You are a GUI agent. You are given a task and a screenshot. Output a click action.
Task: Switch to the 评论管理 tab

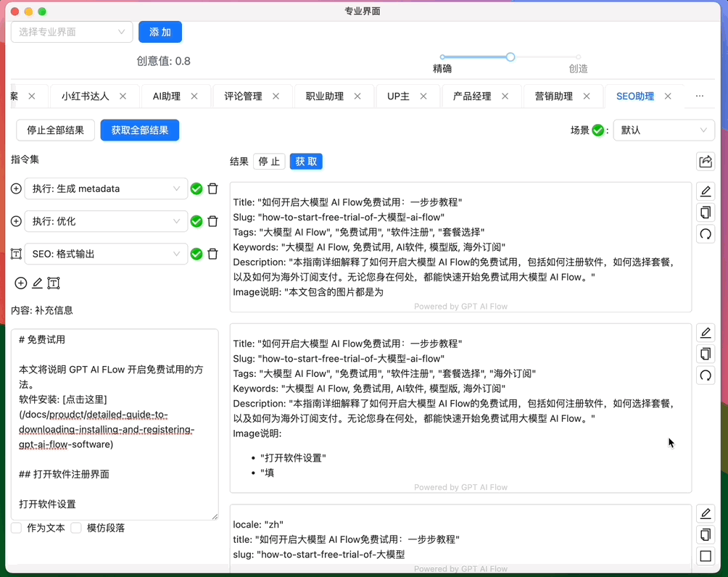244,96
